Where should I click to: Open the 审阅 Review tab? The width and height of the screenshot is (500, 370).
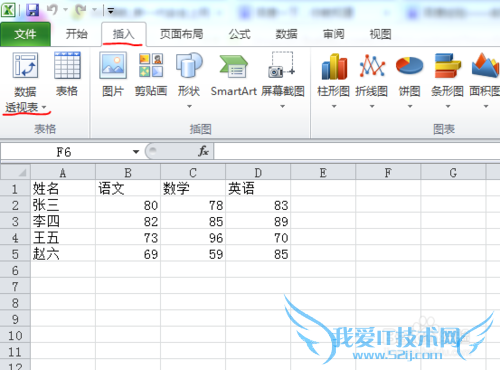coord(333,34)
